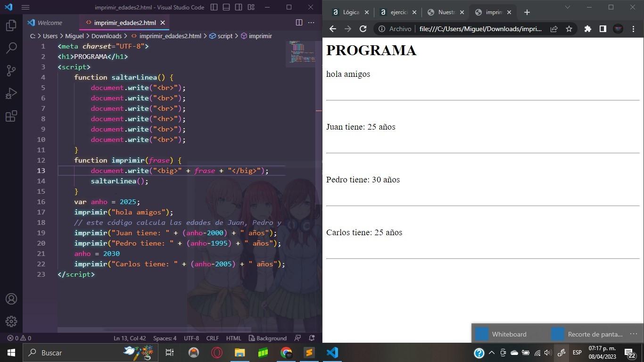
Task: Select the imprimir_edades2.html editor tab
Action: [x=125, y=23]
